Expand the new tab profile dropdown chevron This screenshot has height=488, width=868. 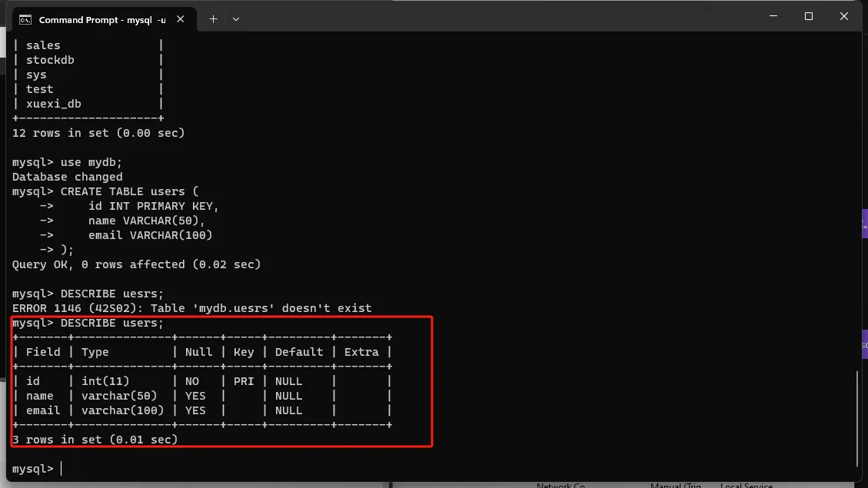tap(236, 18)
